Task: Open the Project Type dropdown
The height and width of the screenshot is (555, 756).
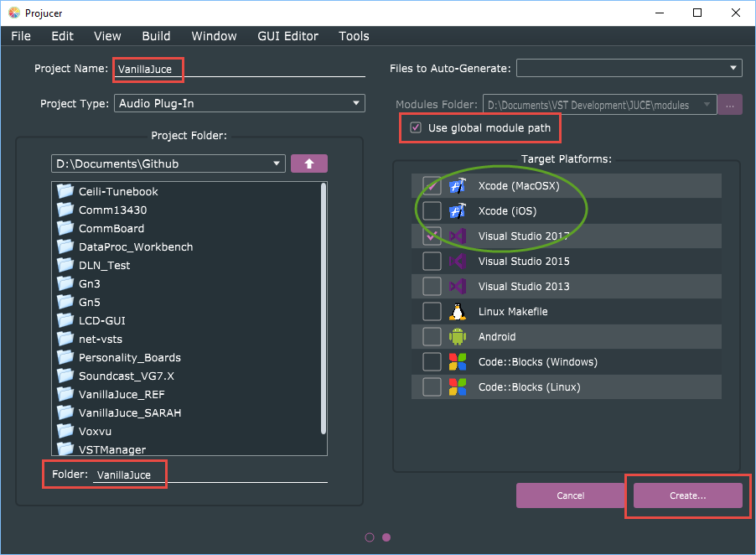Action: pos(239,104)
